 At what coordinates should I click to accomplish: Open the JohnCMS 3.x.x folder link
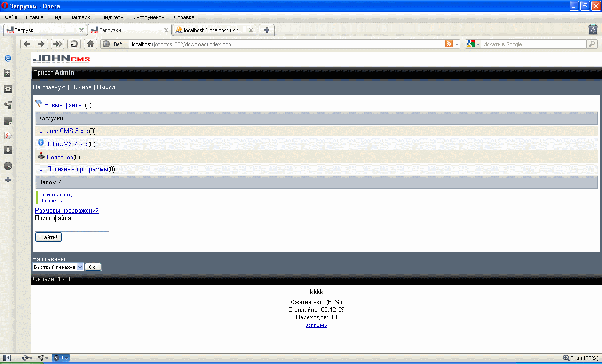(68, 131)
